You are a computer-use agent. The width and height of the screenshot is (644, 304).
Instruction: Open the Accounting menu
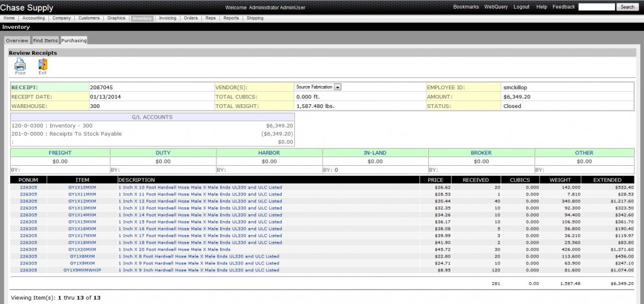click(34, 18)
